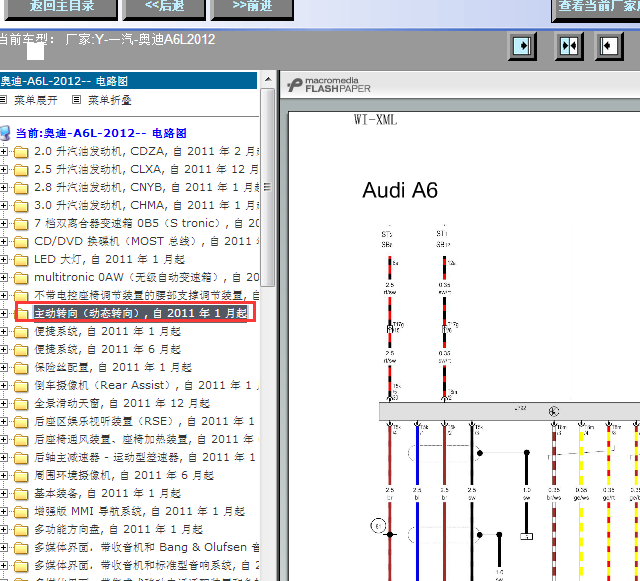This screenshot has width=640, height=581.
Task: Click folder icon of 2.0 升汽油发动机 CDZA
Action: point(21,152)
